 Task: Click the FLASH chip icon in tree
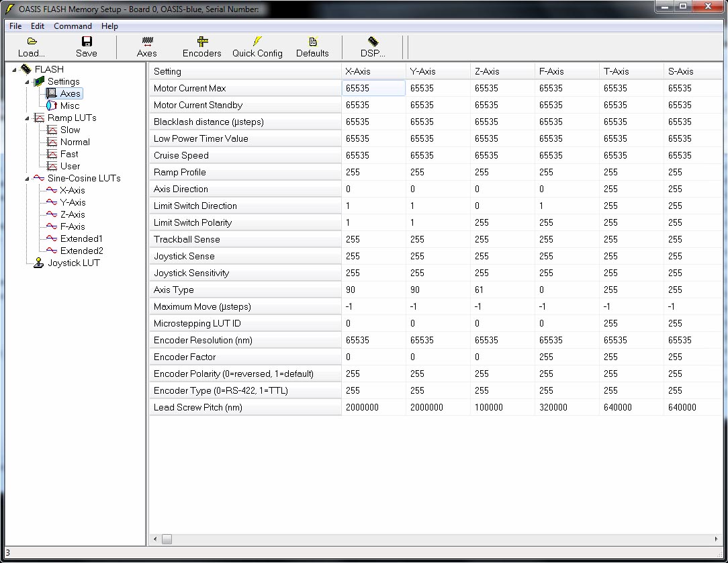click(x=26, y=69)
